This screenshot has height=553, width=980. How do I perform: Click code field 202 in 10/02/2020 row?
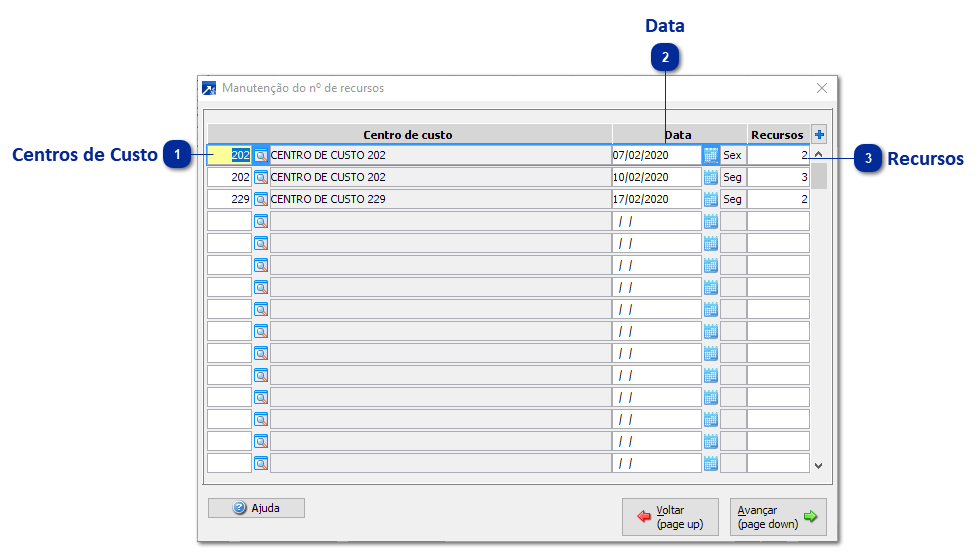click(x=229, y=177)
